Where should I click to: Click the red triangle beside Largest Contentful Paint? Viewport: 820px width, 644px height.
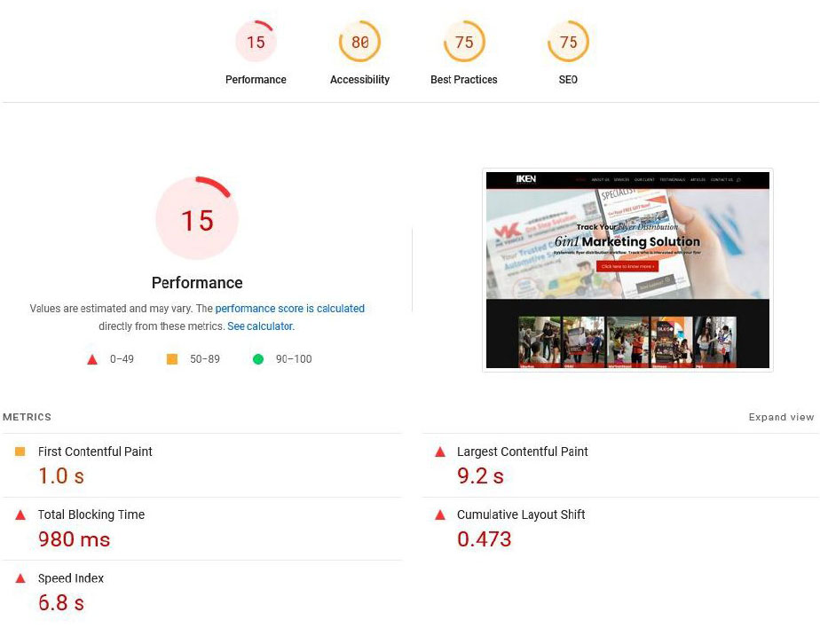coord(439,452)
